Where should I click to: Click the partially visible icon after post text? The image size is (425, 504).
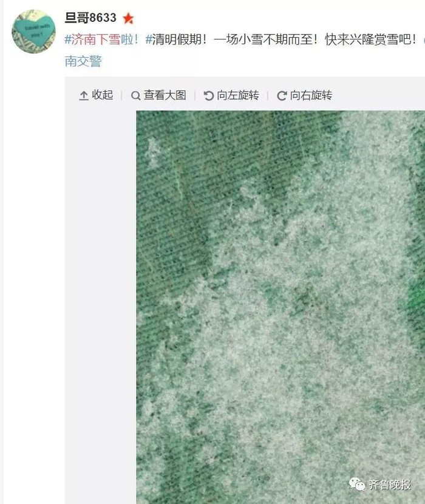coord(424,40)
